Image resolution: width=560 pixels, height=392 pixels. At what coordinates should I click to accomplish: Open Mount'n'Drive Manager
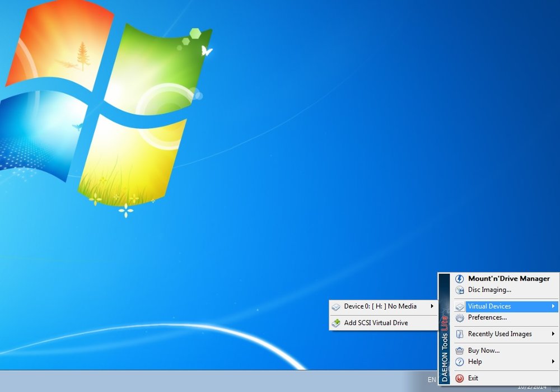point(506,278)
